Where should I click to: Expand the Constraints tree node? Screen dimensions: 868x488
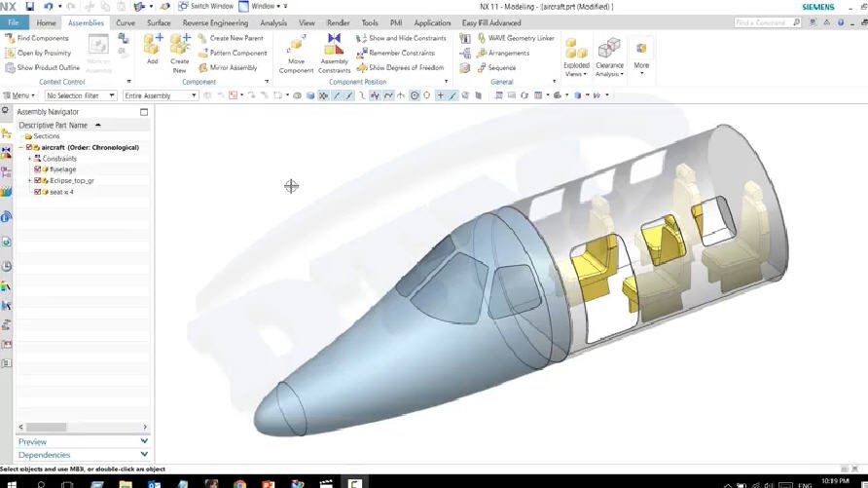coord(30,158)
